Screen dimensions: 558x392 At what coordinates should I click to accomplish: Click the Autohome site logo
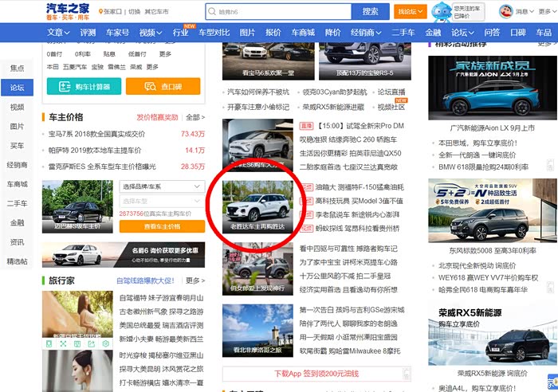(x=68, y=11)
